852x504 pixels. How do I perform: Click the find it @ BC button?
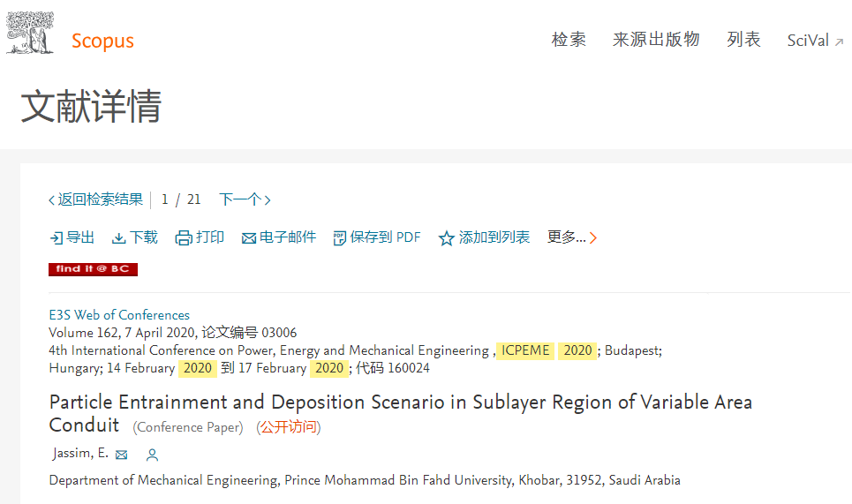93,269
